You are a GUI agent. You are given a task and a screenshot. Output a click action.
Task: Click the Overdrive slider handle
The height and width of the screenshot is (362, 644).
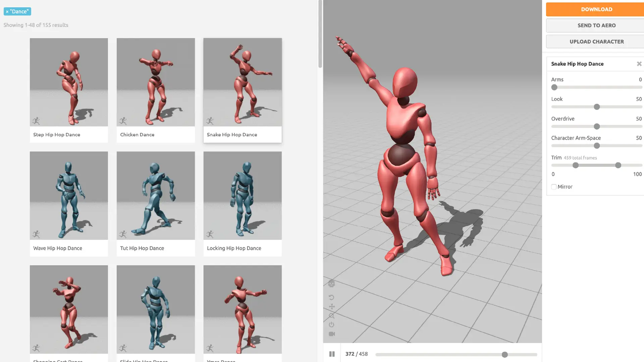(597, 126)
